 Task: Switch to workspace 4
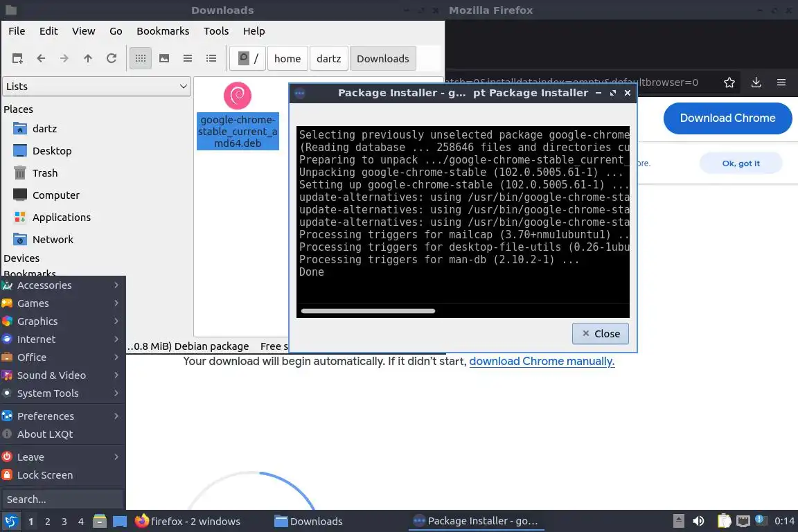pyautogui.click(x=81, y=522)
